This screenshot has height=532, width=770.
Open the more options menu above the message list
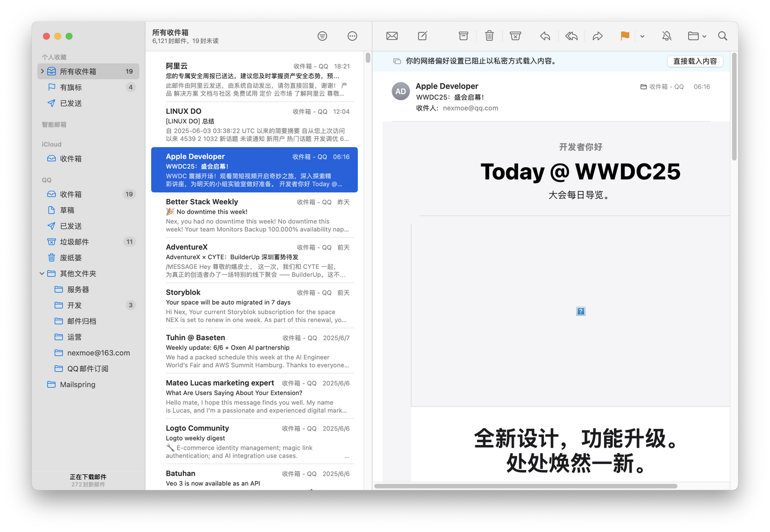point(352,36)
